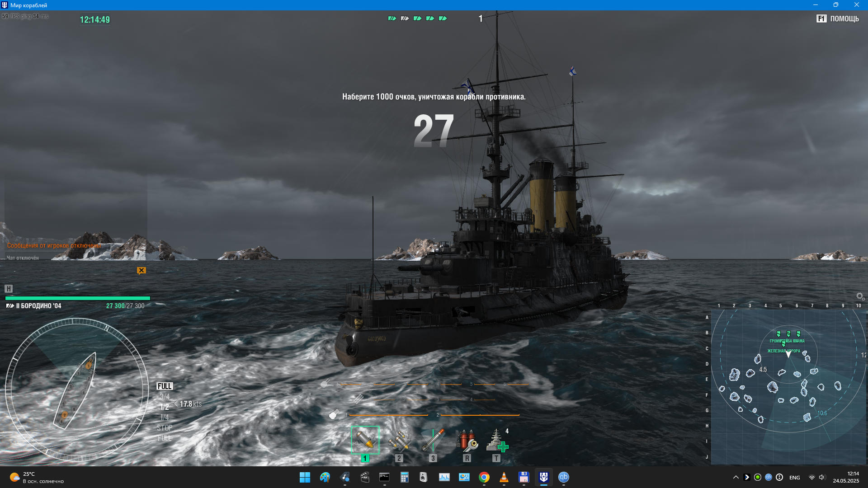Screen dimensions: 868x488
Task: Select the AP shells ammo slot 2
Action: click(x=399, y=440)
